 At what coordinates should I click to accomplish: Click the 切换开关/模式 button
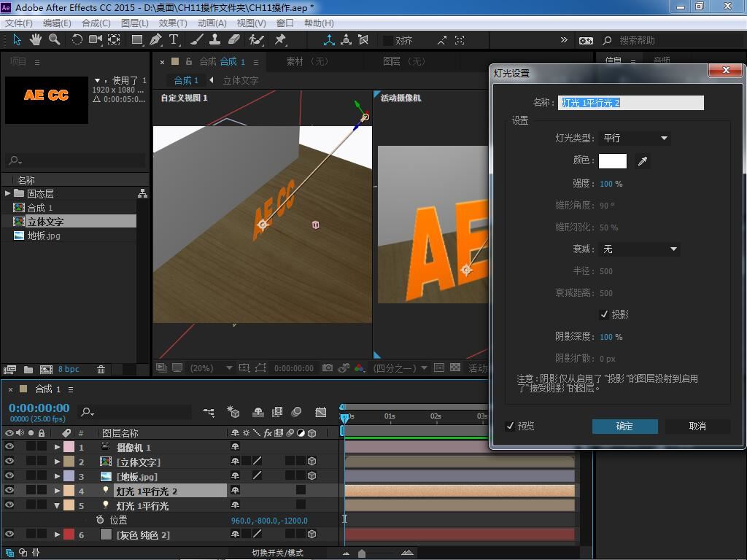pos(277,553)
